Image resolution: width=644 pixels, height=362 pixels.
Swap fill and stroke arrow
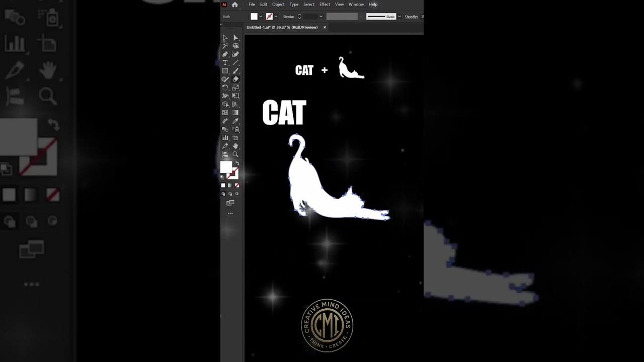tap(237, 163)
